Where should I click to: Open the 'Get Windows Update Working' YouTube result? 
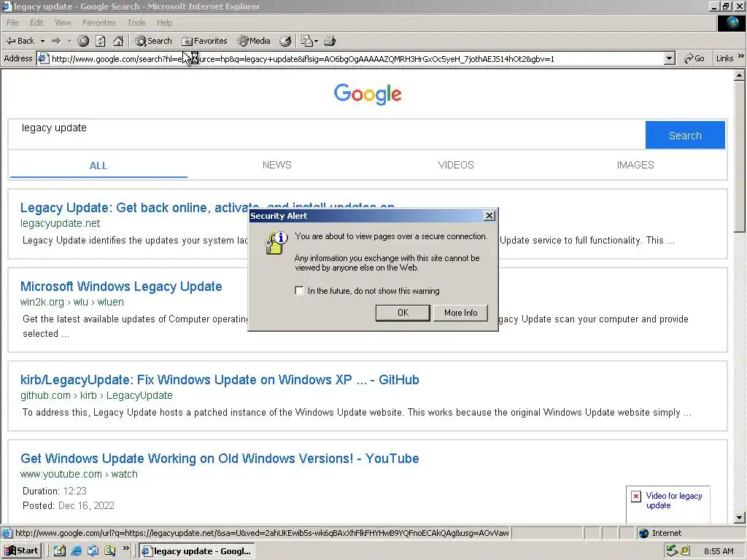point(220,458)
